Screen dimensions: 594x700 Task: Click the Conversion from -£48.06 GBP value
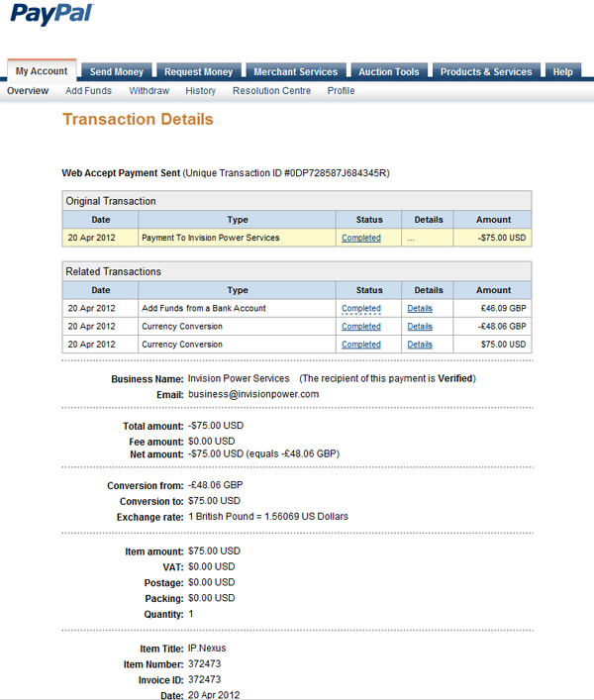[x=216, y=485]
